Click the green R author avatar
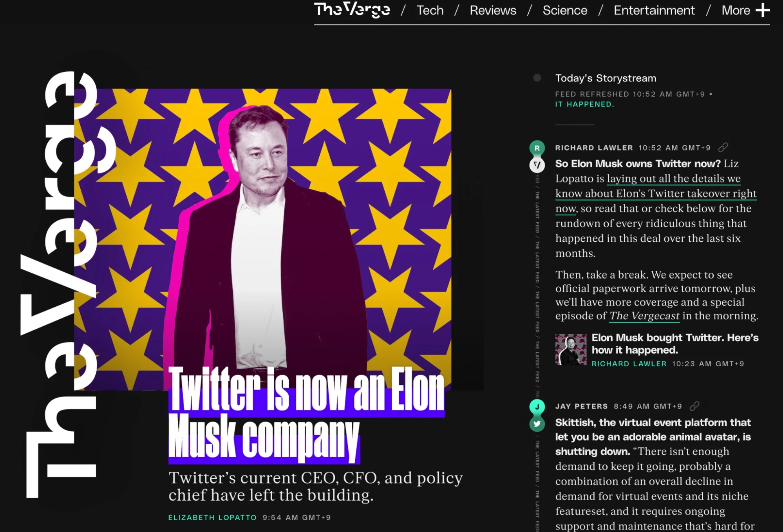The height and width of the screenshot is (532, 783). coord(537,148)
